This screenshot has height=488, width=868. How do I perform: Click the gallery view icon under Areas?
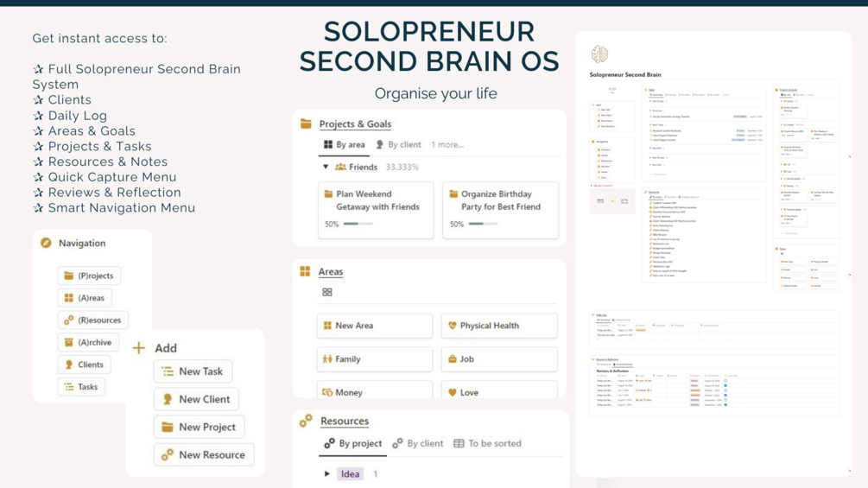327,293
